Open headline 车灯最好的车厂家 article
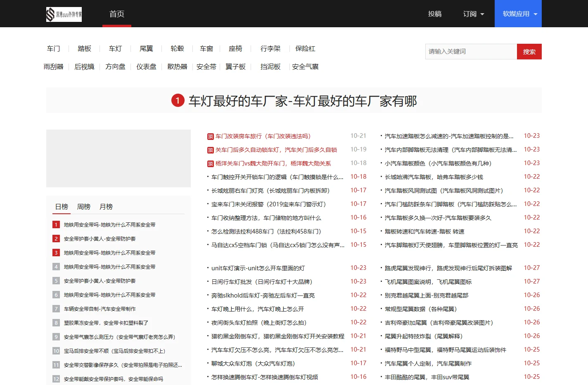The height and width of the screenshot is (385, 588). click(303, 101)
